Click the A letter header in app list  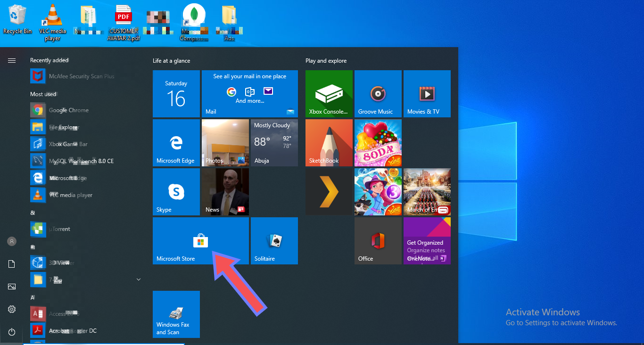click(x=33, y=297)
